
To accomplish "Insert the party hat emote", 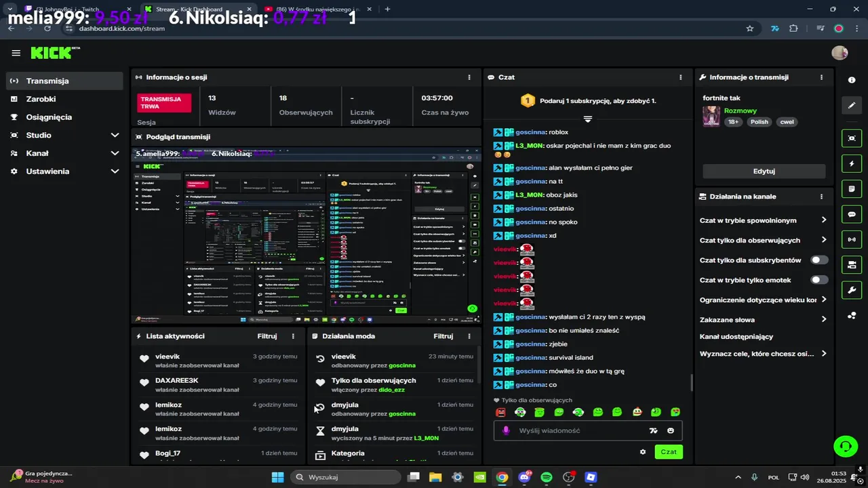I will coord(637,411).
